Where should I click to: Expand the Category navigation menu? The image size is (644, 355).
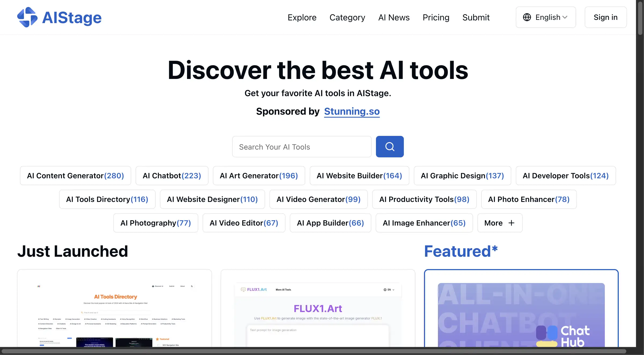click(347, 17)
